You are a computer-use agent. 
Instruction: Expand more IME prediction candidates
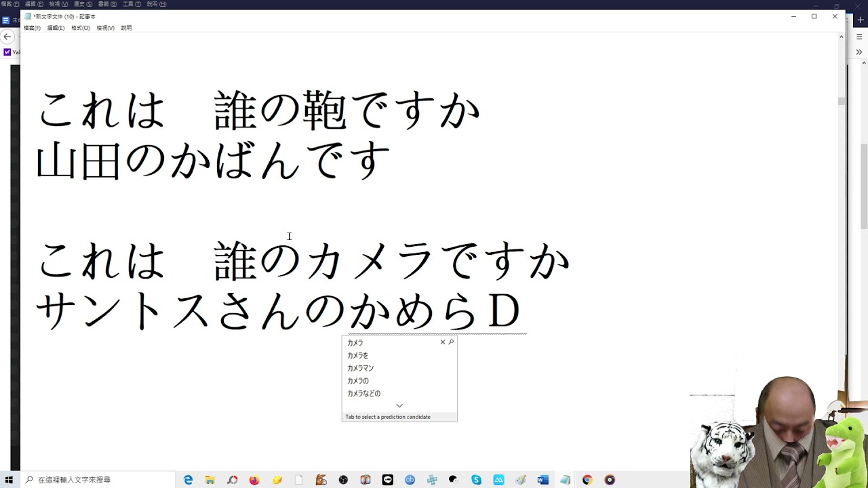coord(399,405)
